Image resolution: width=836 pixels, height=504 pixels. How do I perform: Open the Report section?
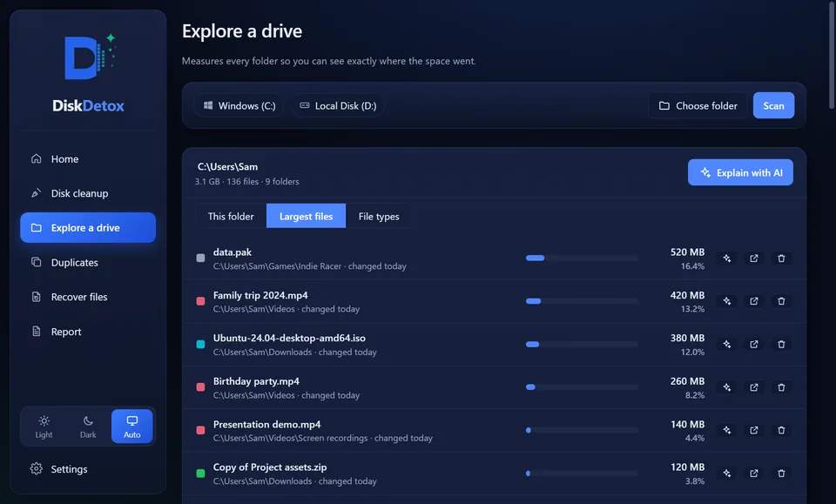coord(88,332)
